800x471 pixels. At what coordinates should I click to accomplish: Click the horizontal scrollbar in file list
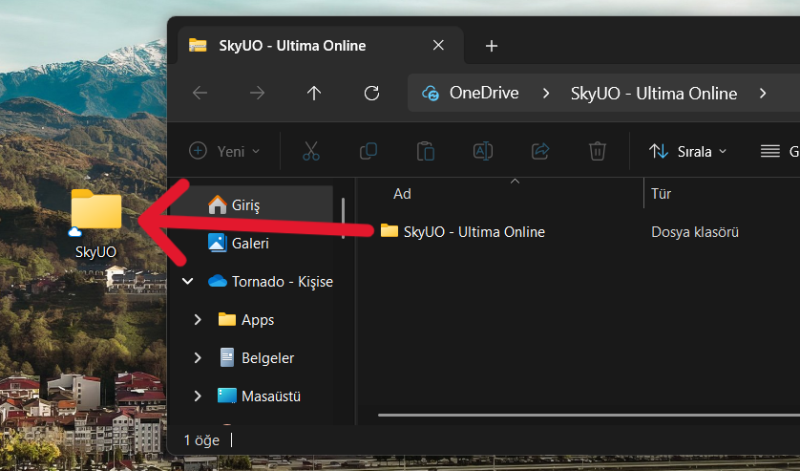(x=589, y=415)
